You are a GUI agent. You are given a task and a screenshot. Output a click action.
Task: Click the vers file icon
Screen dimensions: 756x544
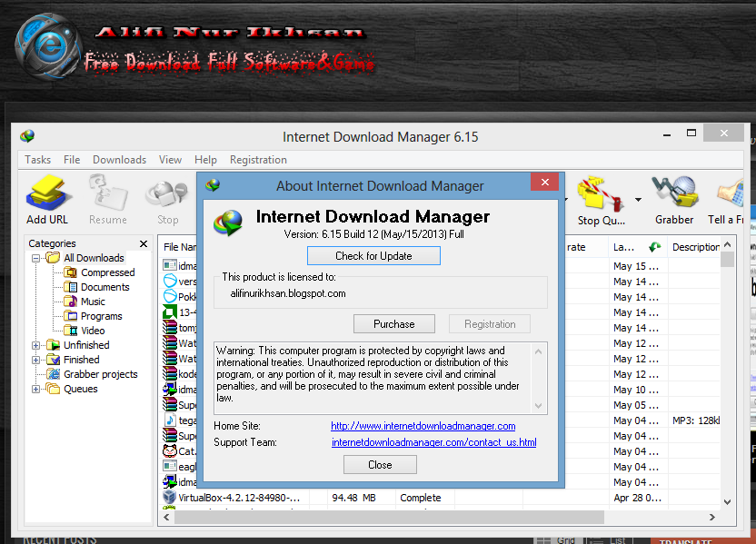pos(170,281)
